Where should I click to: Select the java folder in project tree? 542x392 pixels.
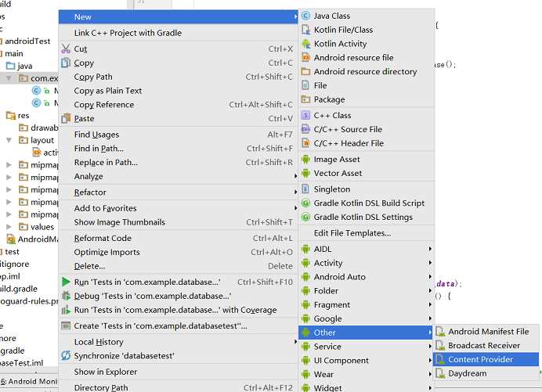[20, 66]
